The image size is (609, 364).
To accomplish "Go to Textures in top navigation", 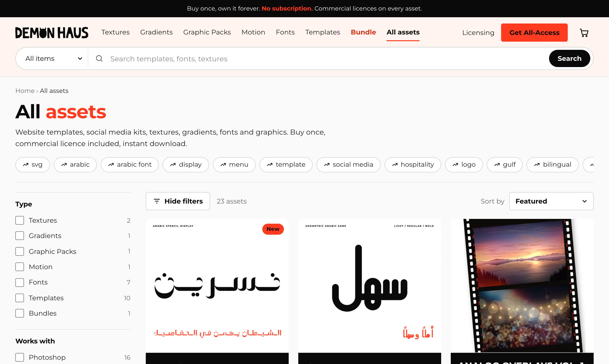I will tap(115, 32).
